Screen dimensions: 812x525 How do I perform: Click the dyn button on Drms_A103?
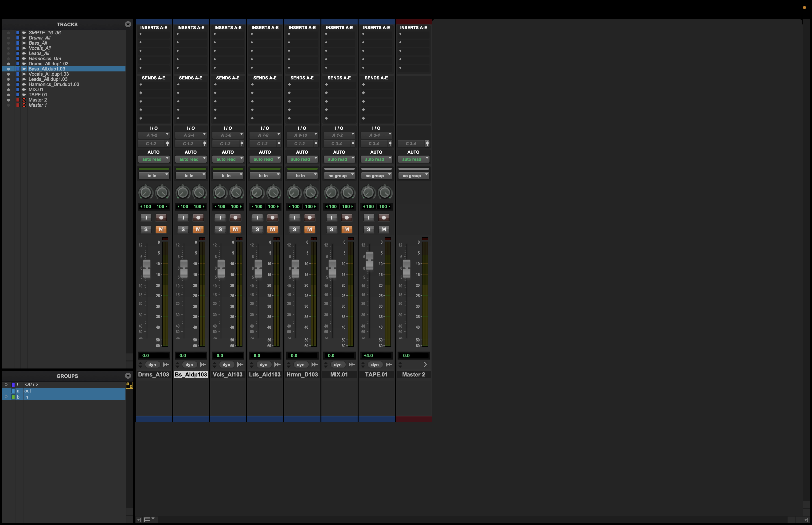pyautogui.click(x=152, y=364)
